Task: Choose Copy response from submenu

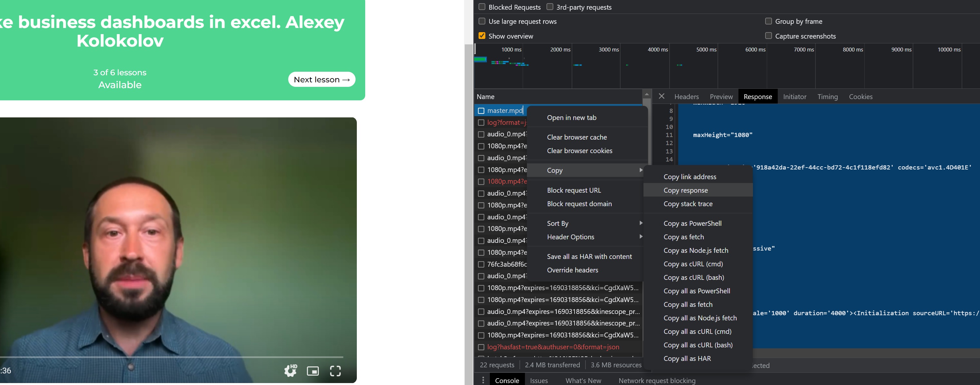Action: pyautogui.click(x=686, y=190)
